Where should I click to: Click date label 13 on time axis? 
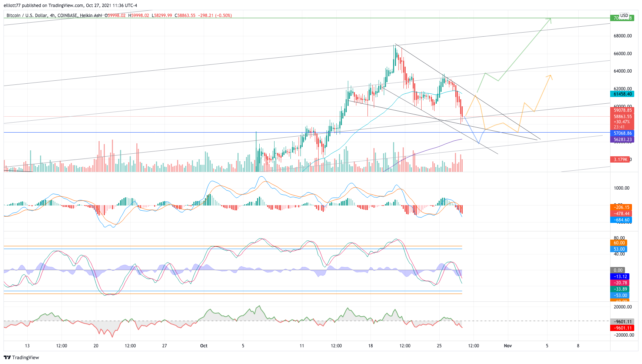[27, 346]
